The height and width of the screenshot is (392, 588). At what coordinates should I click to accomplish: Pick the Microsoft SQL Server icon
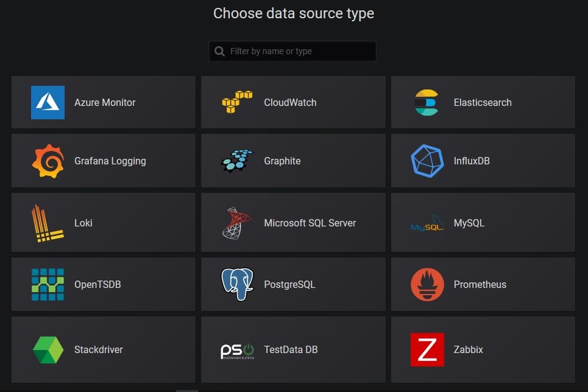pyautogui.click(x=237, y=223)
